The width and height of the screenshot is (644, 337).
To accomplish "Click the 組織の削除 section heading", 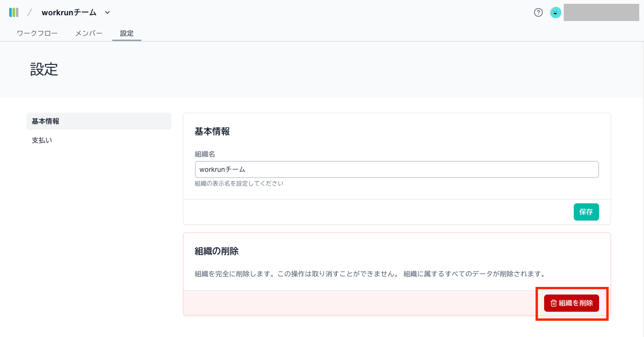I will [216, 251].
